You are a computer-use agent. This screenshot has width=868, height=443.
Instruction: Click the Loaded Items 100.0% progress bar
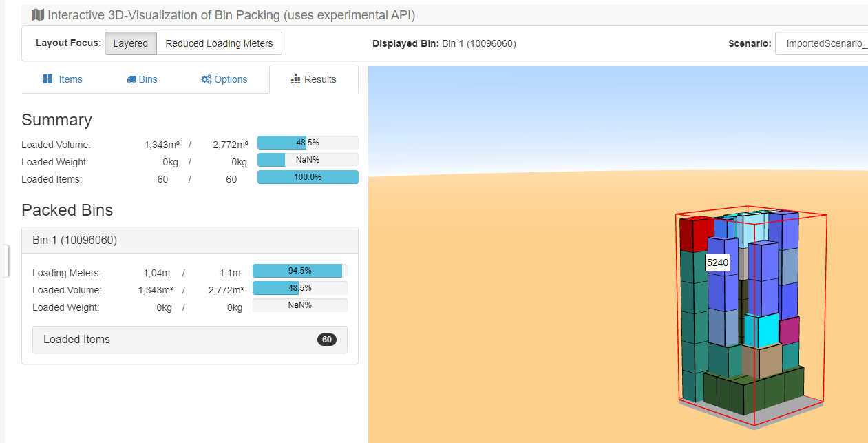(x=308, y=178)
